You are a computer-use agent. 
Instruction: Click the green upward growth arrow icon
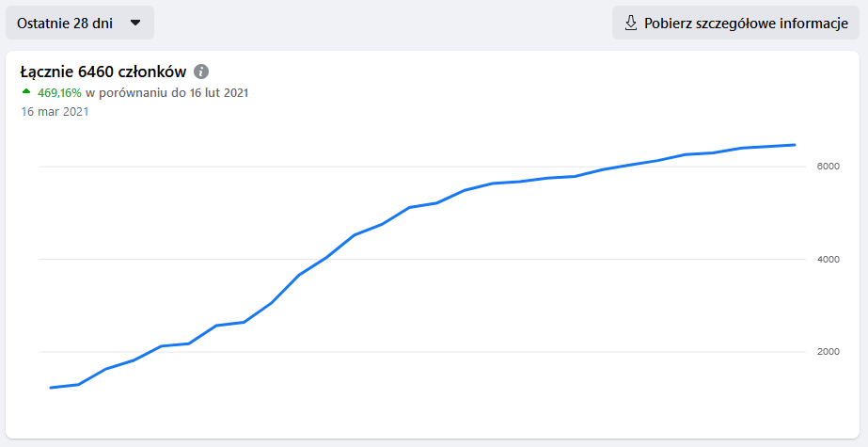26,92
